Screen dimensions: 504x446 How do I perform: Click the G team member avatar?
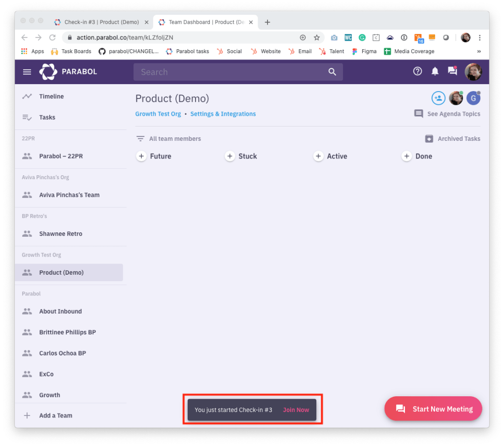coord(473,98)
